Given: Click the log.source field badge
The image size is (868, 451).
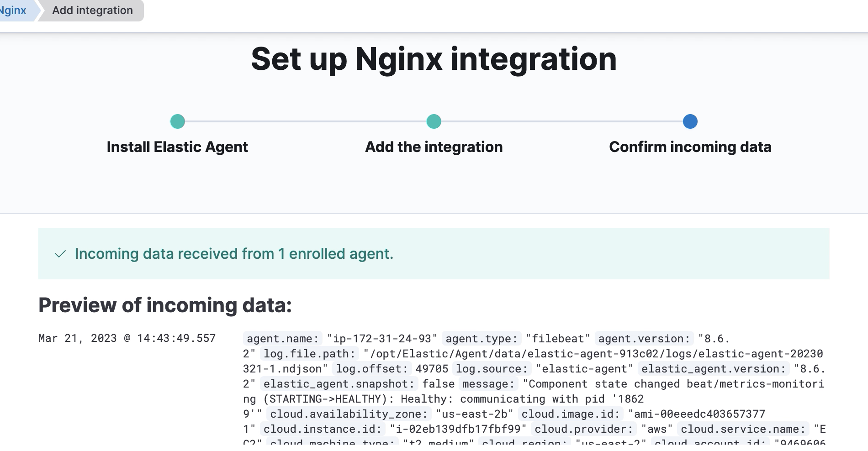Looking at the screenshot, I should pyautogui.click(x=492, y=369).
